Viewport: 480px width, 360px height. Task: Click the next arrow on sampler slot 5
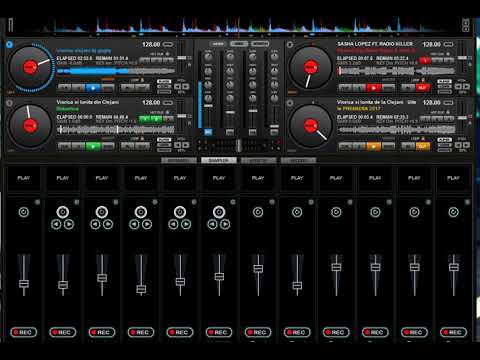click(186, 225)
